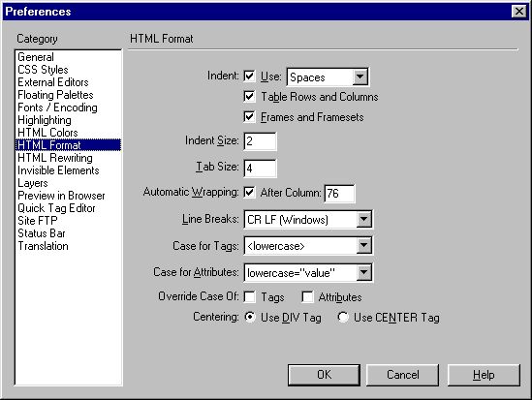The image size is (532, 400).
Task: Select Use CENTER Tag radio option
Action: point(343,318)
